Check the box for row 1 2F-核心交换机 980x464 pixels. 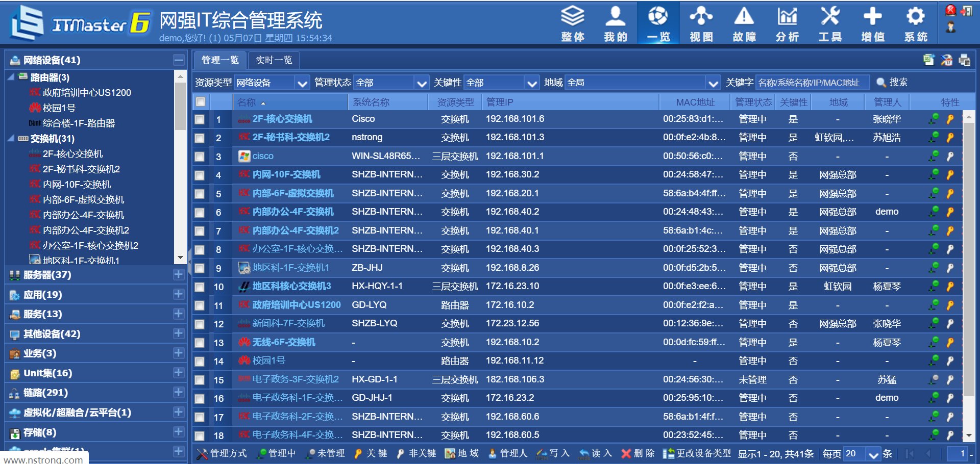(x=200, y=119)
